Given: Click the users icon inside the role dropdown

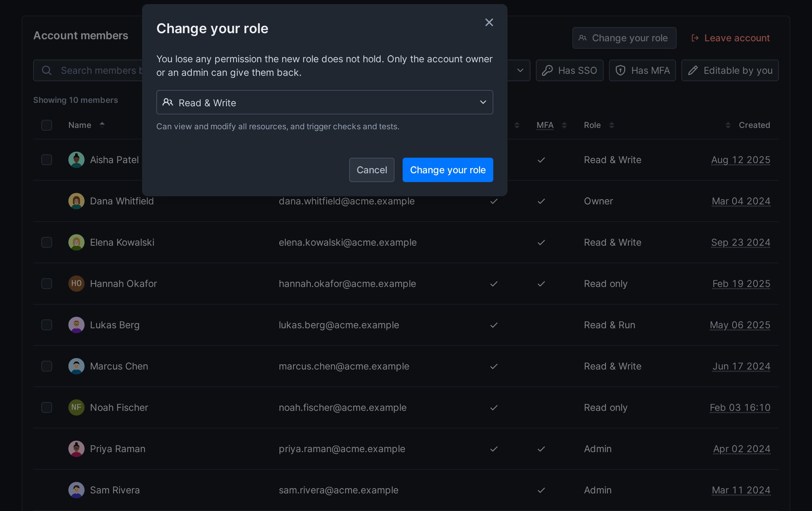Looking at the screenshot, I should point(168,102).
